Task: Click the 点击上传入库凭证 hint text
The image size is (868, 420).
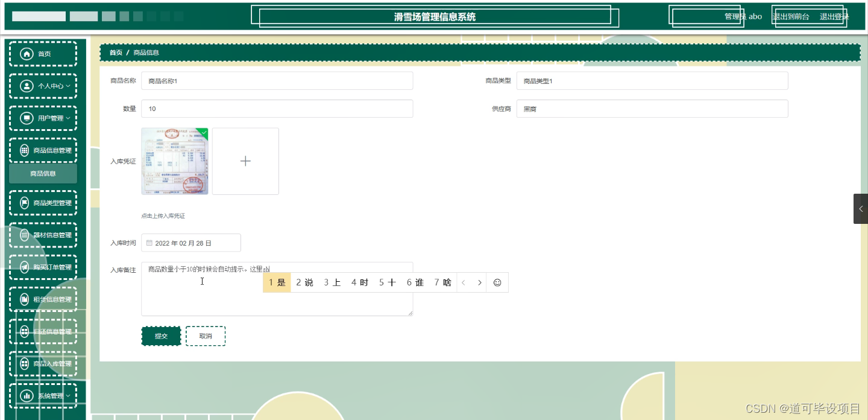Action: coord(163,215)
